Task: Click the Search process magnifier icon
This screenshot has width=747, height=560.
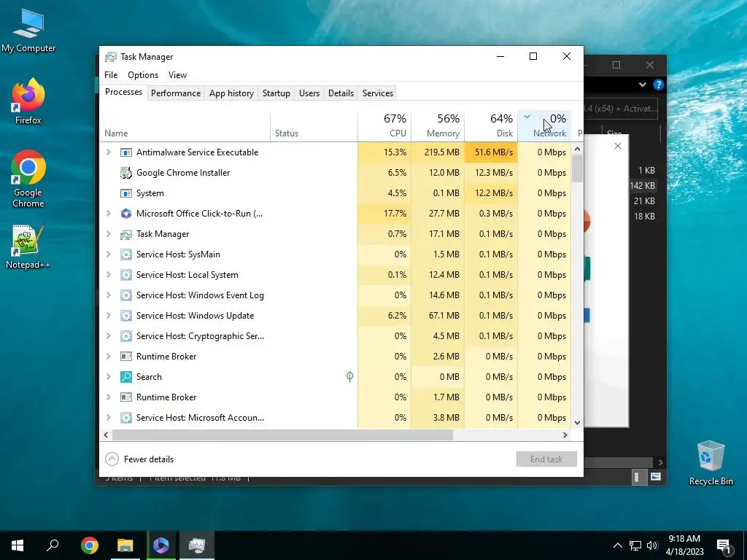Action: [125, 377]
